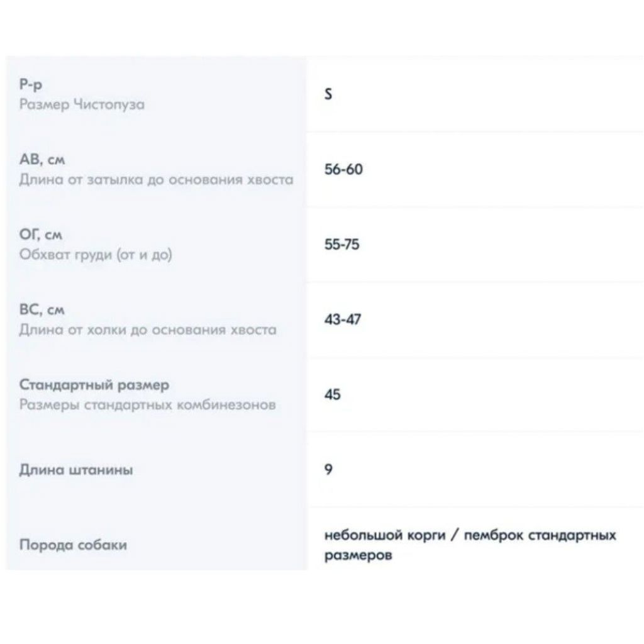
Task: Click the 'Длина штанины' label
Action: point(76,470)
